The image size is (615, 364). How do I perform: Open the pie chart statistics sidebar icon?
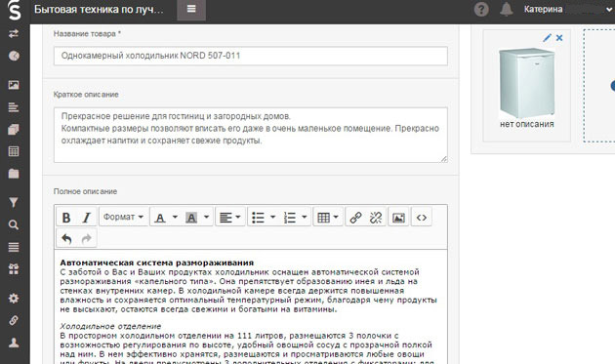14,56
